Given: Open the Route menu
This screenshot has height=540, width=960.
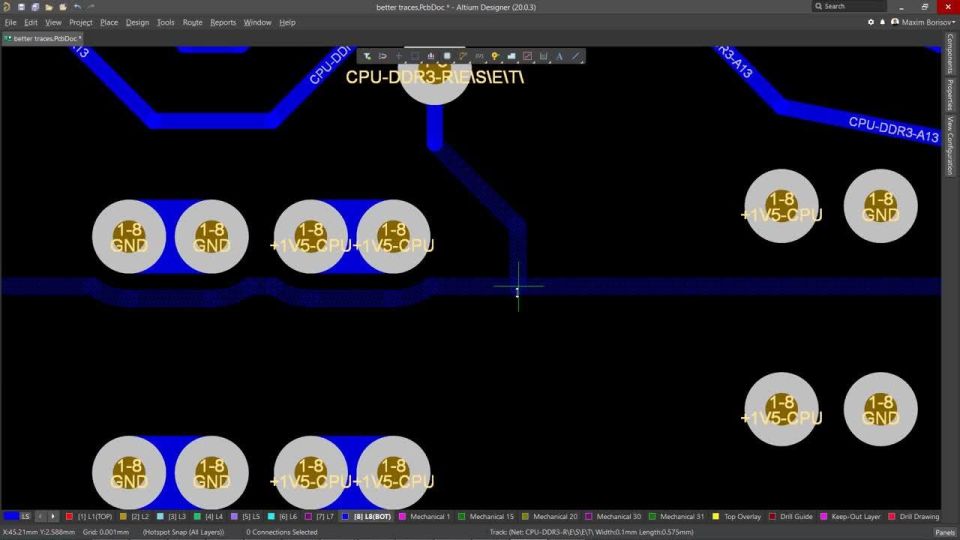Looking at the screenshot, I should tap(192, 23).
